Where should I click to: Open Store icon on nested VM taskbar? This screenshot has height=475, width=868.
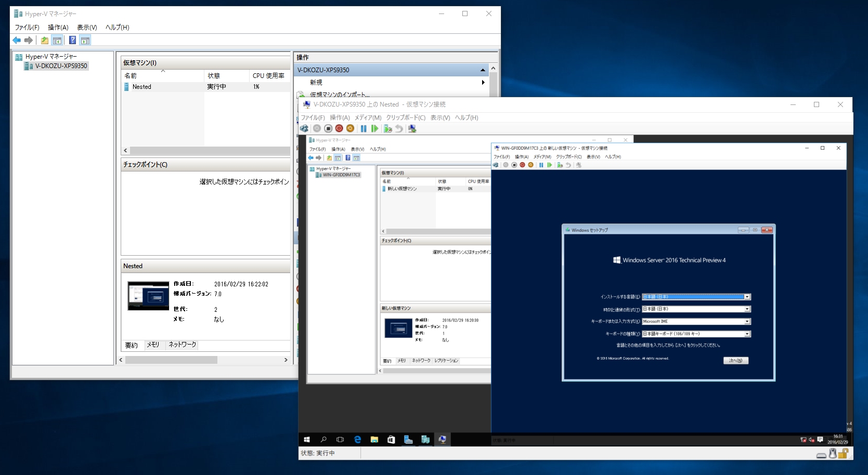391,439
